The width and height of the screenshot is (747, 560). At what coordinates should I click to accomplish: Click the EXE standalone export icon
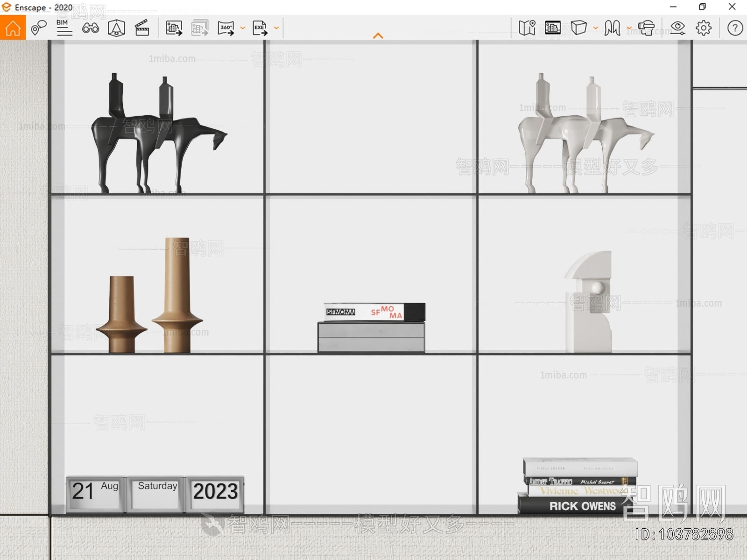260,28
